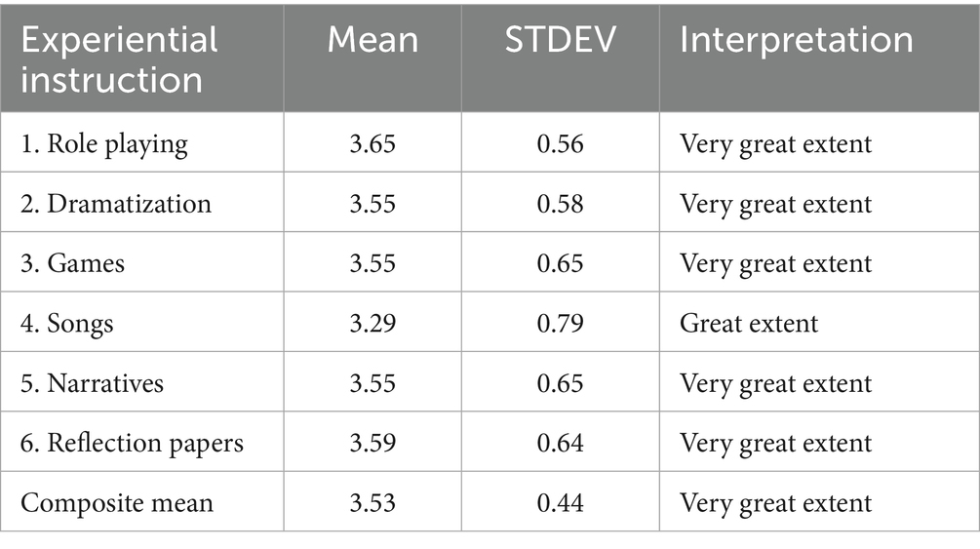Select the Games row label
This screenshot has width=980, height=549.
[73, 263]
